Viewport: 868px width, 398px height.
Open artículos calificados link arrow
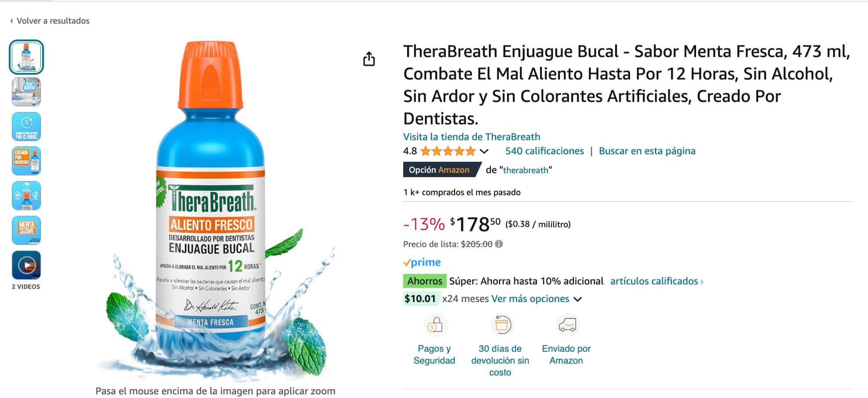tap(701, 281)
